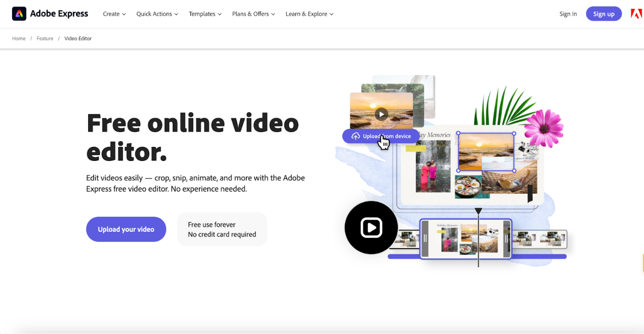Click the 'No credit card required' text
This screenshot has height=334, width=644.
point(222,234)
